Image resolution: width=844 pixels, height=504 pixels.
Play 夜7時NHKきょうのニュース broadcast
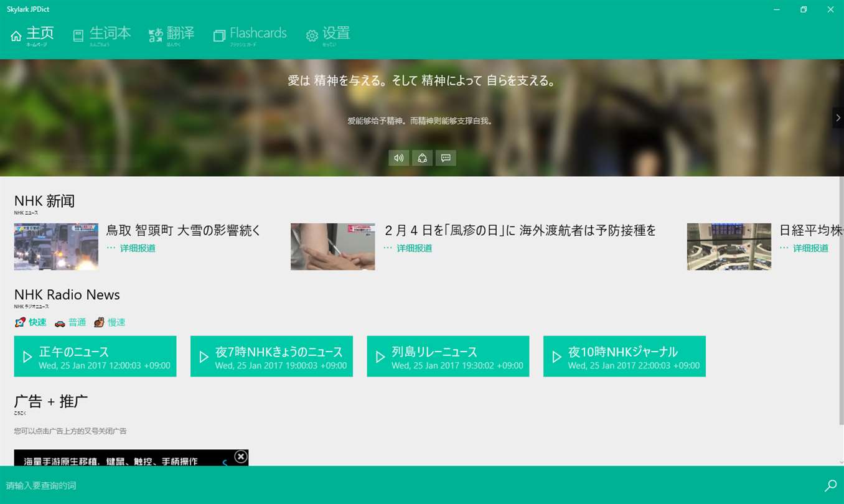[x=271, y=357]
